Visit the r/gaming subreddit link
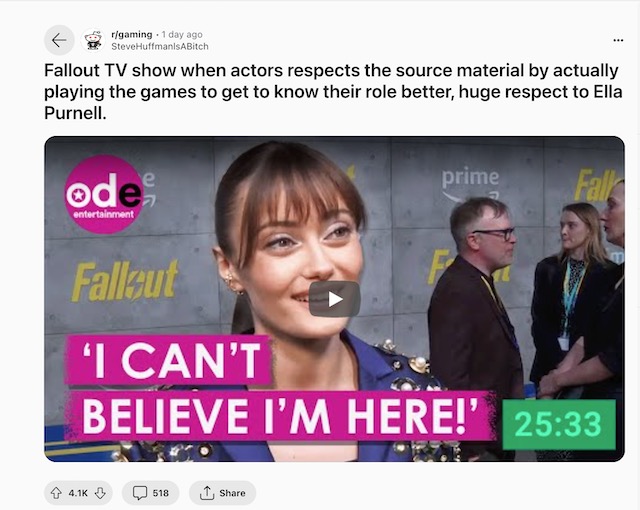This screenshot has height=510, width=640. click(131, 35)
